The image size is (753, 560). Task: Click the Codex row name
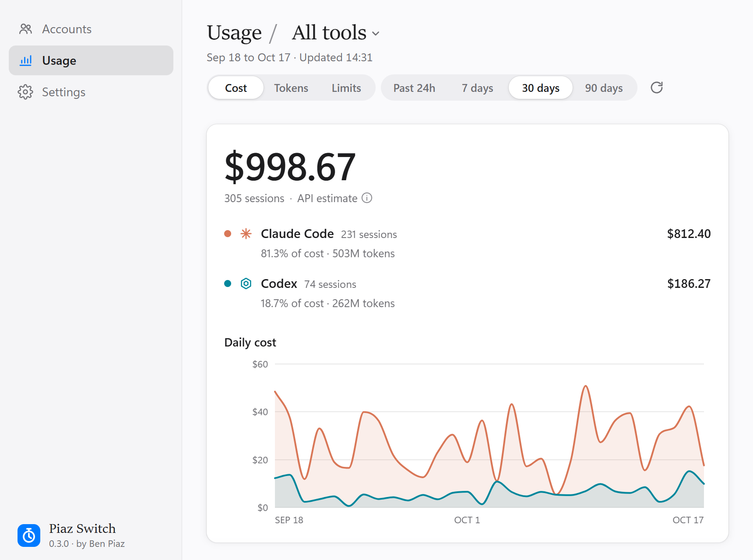click(279, 283)
